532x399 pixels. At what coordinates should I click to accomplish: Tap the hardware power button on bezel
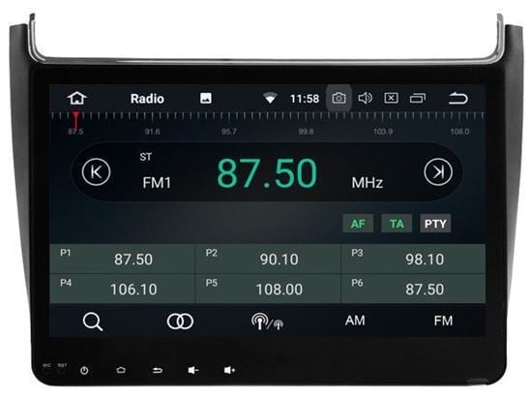click(x=84, y=370)
